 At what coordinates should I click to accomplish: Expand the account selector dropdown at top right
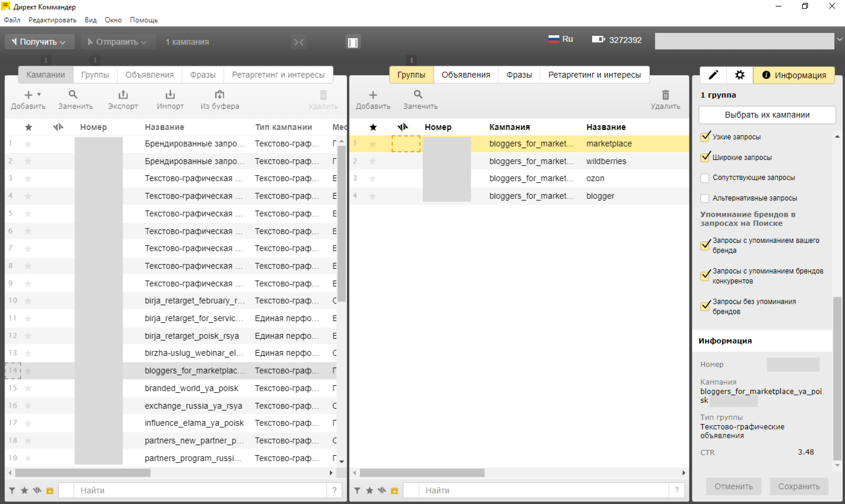point(839,40)
